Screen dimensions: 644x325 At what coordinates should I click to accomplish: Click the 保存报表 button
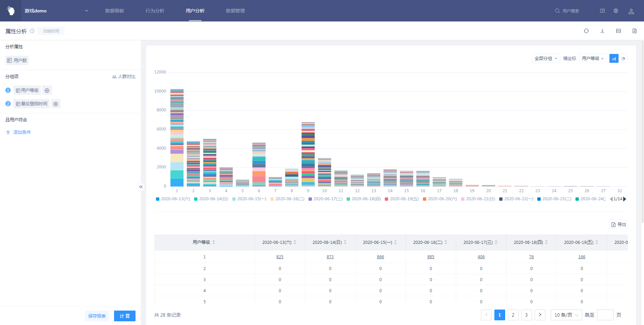pyautogui.click(x=97, y=316)
